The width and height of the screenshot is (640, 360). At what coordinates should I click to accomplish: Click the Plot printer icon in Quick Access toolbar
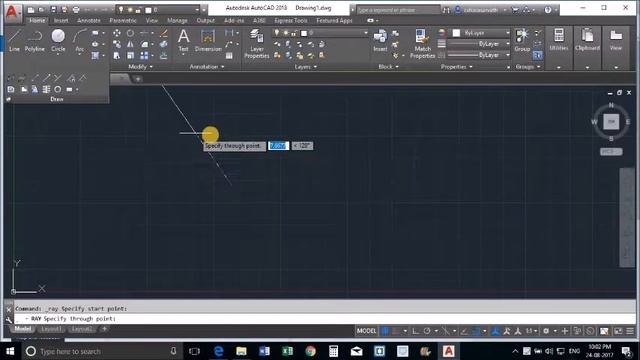pyautogui.click(x=76, y=9)
